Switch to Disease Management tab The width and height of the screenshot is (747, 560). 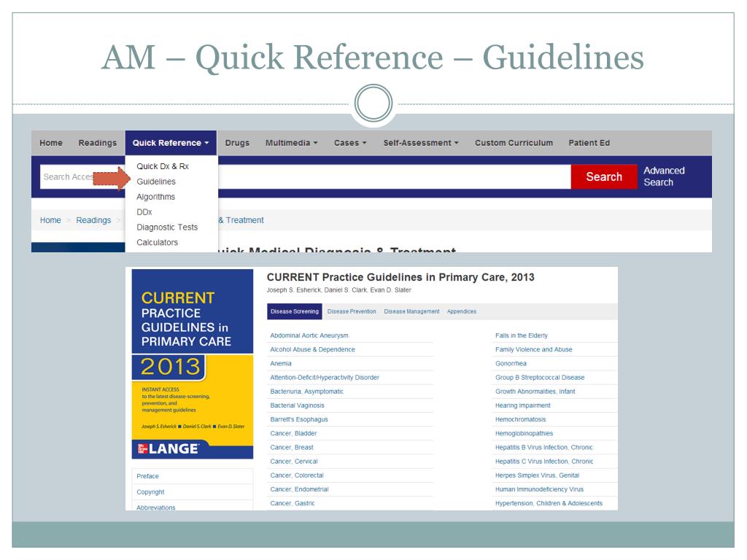(x=411, y=311)
